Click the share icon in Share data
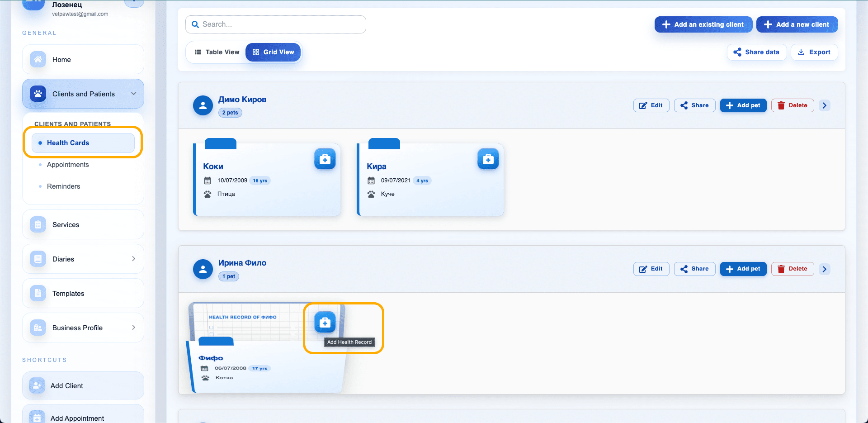The height and width of the screenshot is (423, 868). click(737, 52)
